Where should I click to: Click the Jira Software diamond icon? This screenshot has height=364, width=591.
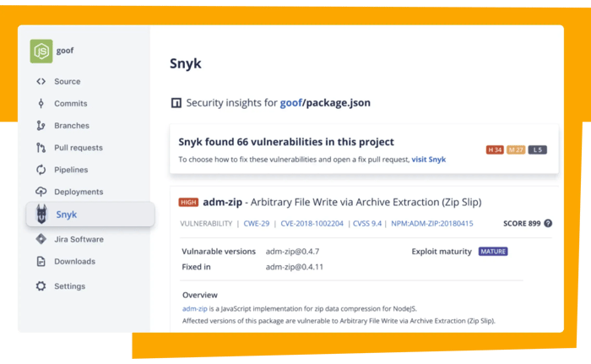[41, 239]
